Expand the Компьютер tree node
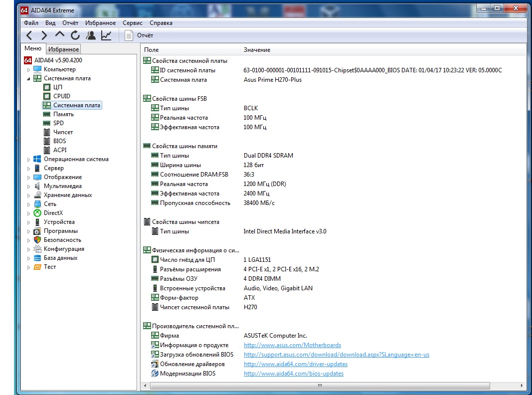Viewport: 532px width, 395px height. pos(29,70)
